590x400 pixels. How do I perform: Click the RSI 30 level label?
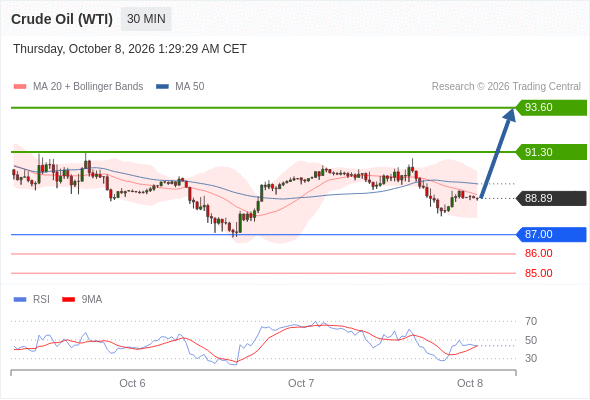(531, 358)
